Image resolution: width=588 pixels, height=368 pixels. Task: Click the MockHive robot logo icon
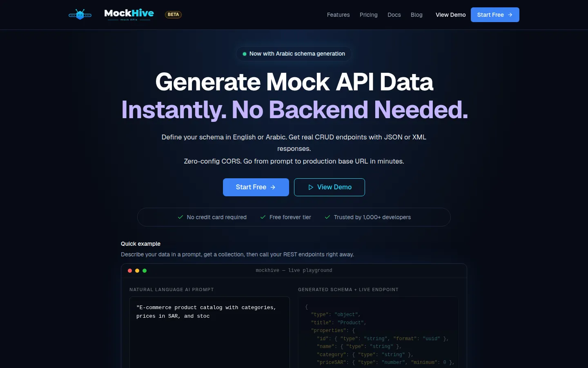(x=80, y=15)
